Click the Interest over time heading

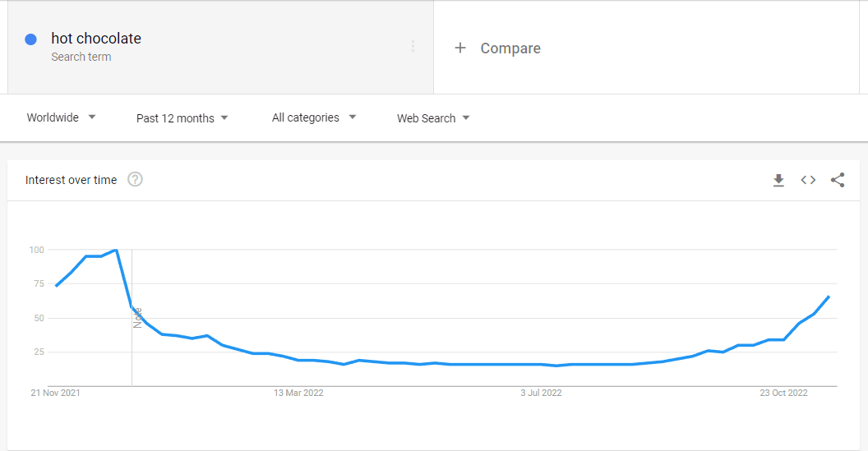[71, 180]
